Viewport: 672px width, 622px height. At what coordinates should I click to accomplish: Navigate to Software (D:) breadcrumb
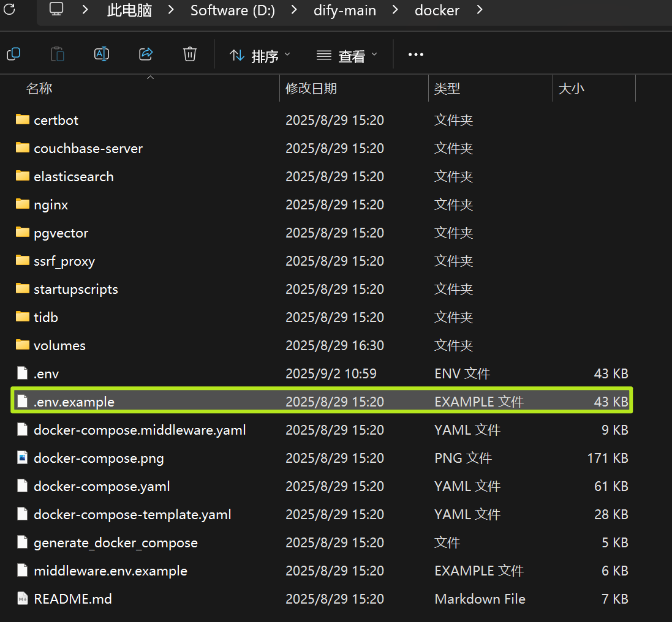coord(233,10)
